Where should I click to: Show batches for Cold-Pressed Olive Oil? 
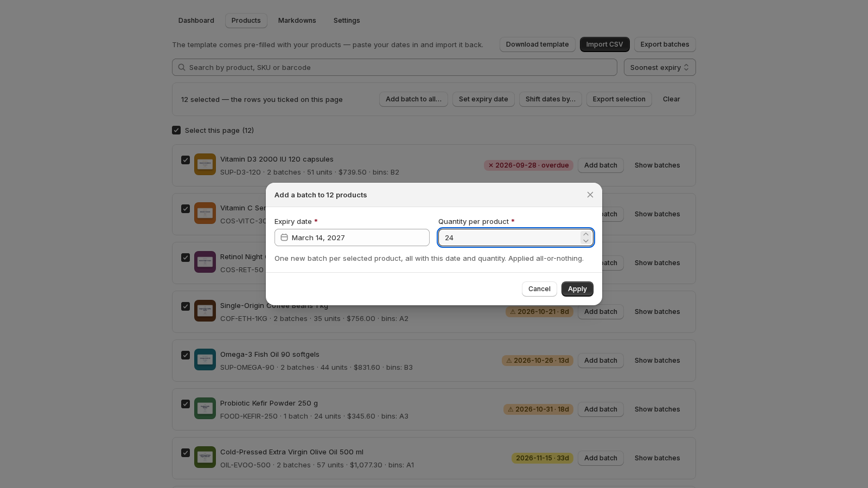pos(657,458)
